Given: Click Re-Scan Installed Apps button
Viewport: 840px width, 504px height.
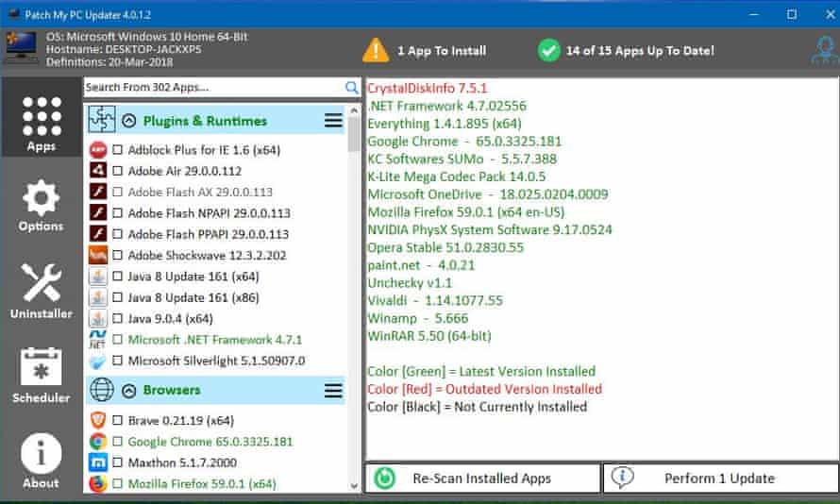Looking at the screenshot, I should tap(482, 479).
